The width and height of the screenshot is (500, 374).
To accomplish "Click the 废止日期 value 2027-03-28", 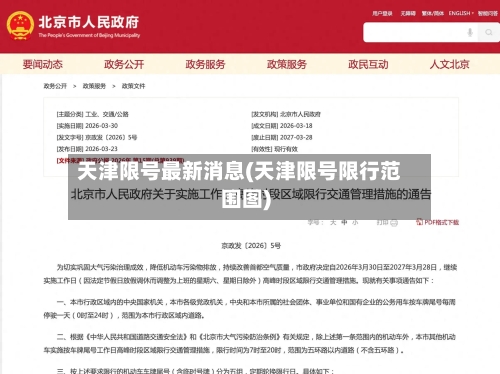I will (x=296, y=137).
